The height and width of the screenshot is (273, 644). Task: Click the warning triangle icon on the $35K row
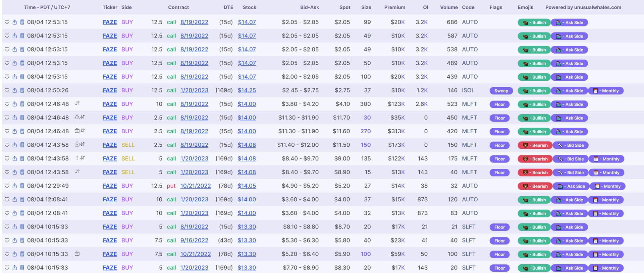pyautogui.click(x=77, y=117)
